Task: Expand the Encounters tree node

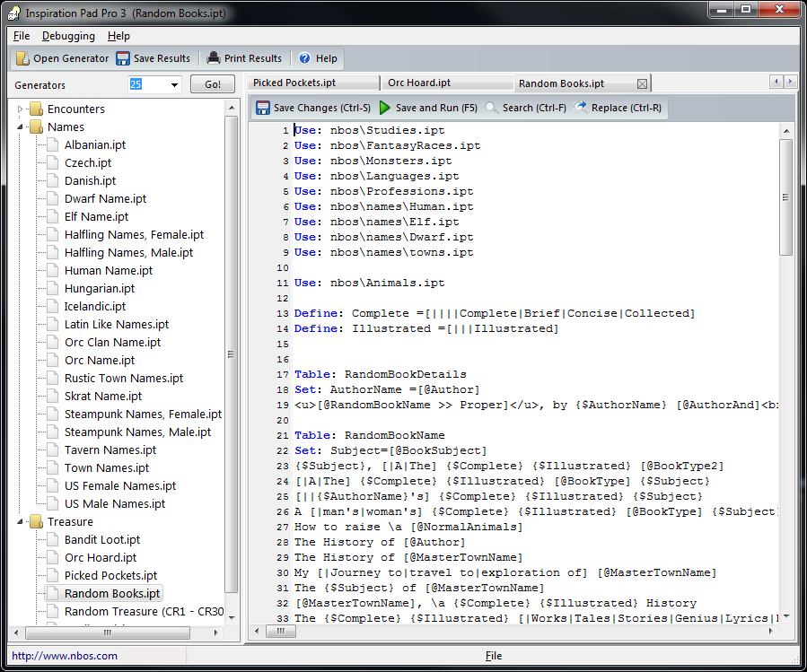Action: point(20,109)
